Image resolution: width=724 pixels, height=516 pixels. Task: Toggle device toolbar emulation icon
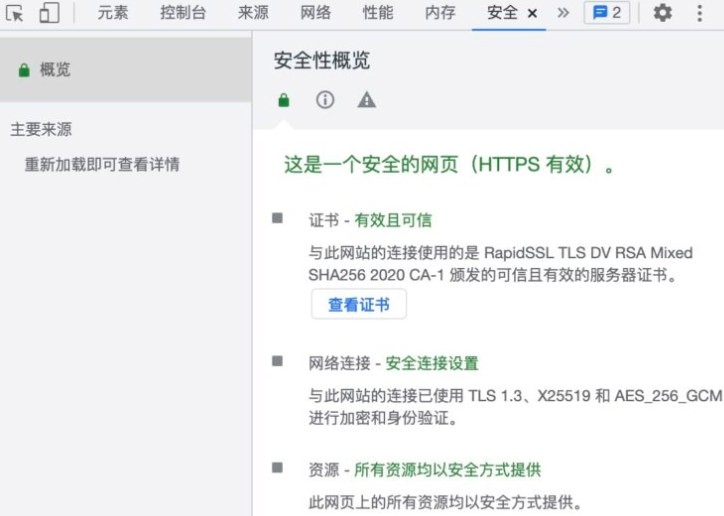coord(49,13)
